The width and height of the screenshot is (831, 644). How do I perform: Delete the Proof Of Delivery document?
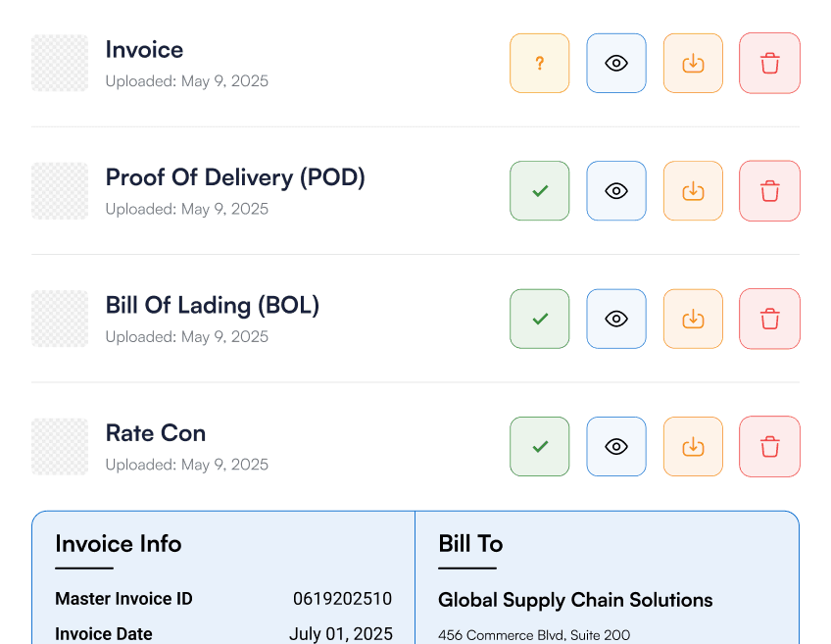[x=769, y=190]
